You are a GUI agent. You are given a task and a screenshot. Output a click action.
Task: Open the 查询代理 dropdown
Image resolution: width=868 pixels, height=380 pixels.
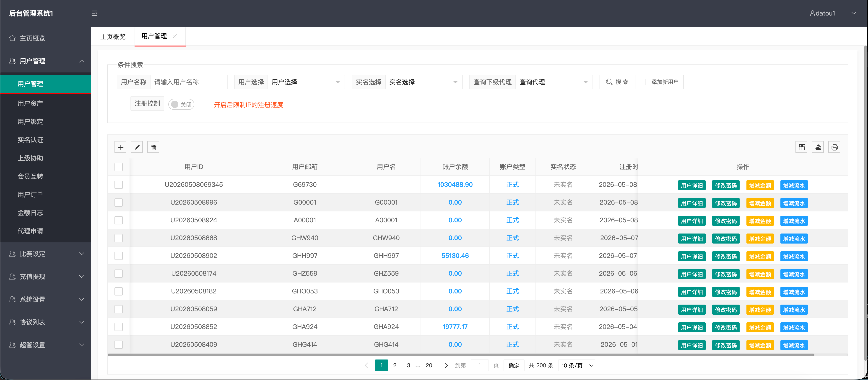tap(554, 82)
